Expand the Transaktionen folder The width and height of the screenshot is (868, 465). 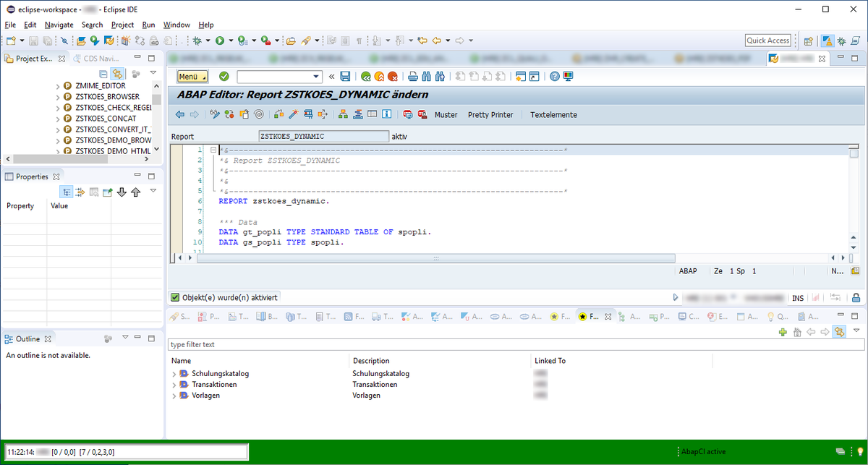174,385
